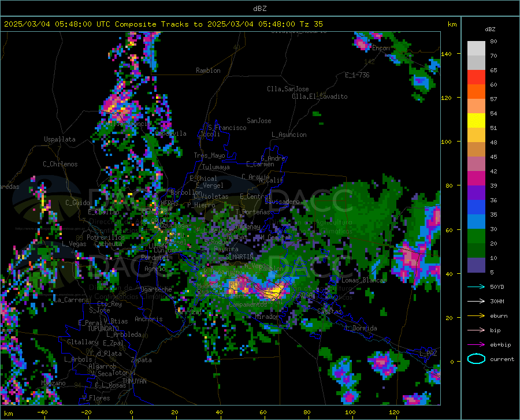Select the white 80 dBZ color swatch
Image resolution: width=520 pixels, height=420 pixels.
[x=476, y=49]
